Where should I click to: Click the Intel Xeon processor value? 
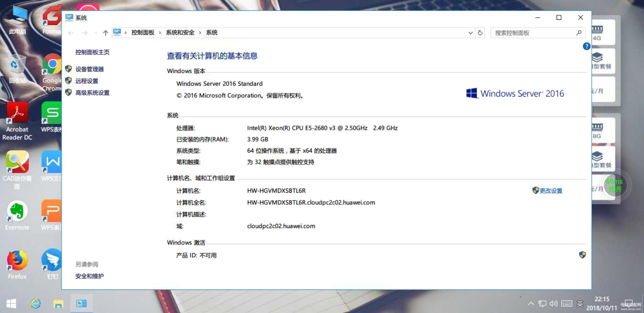pyautogui.click(x=322, y=128)
